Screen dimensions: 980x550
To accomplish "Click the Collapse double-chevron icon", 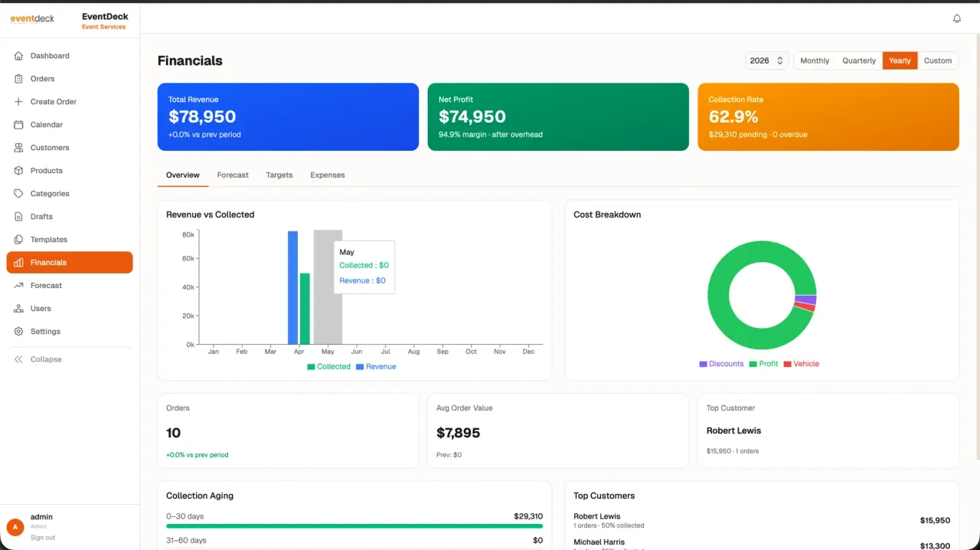I will tap(18, 359).
